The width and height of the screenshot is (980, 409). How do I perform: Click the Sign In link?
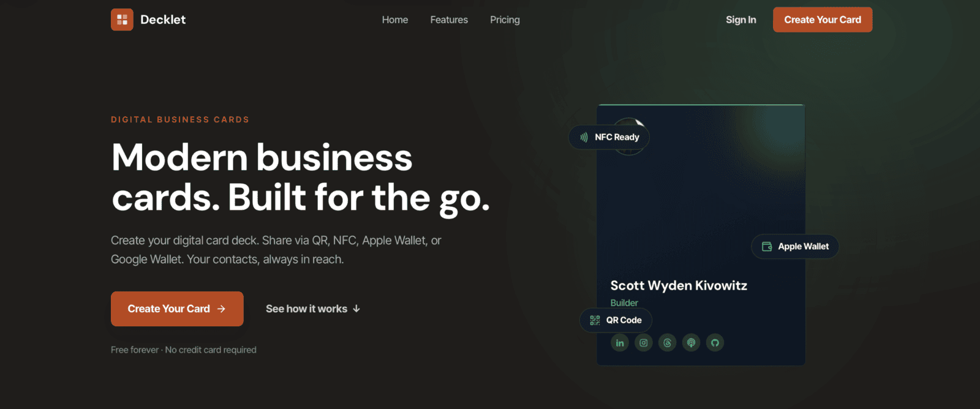tap(741, 20)
